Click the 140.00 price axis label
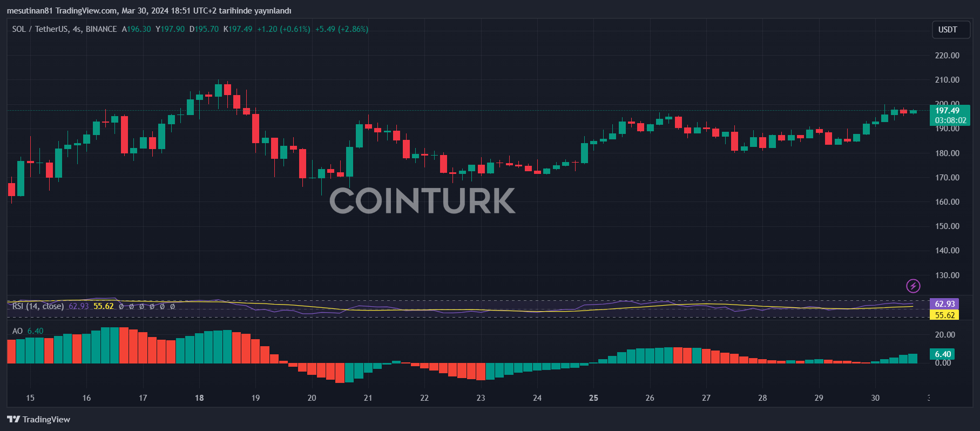This screenshot has width=980, height=431. [947, 251]
